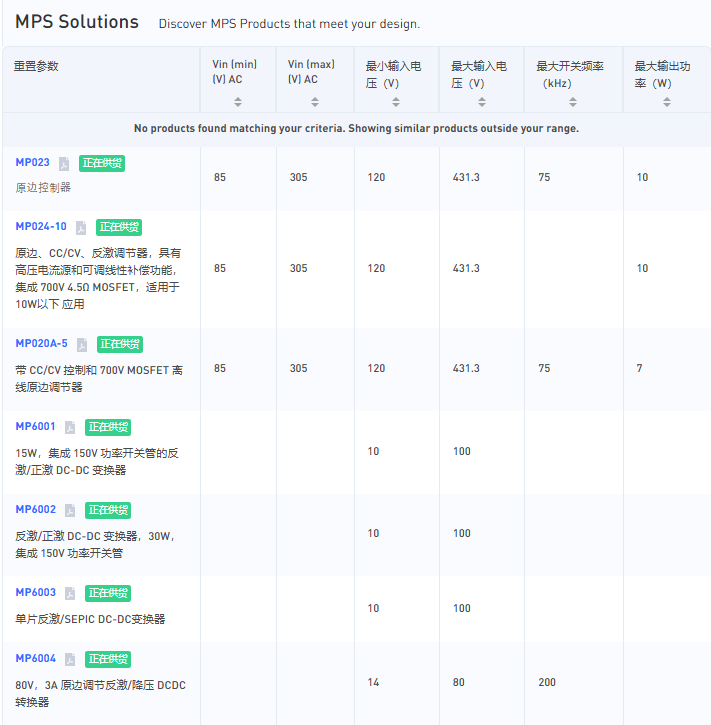Click the 正在供货 badge next to MP6002
Viewport: 711px width, 725px height.
(x=109, y=511)
